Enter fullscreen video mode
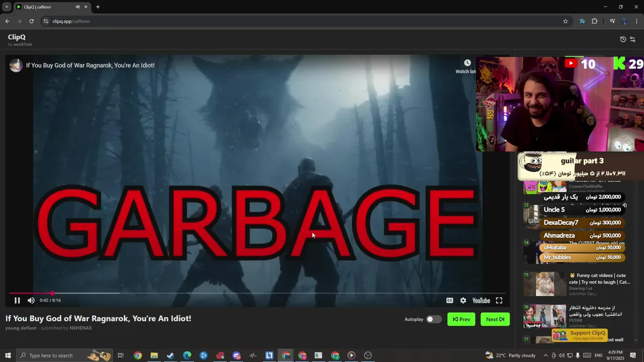Image resolution: width=644 pixels, height=362 pixels. coord(499,300)
